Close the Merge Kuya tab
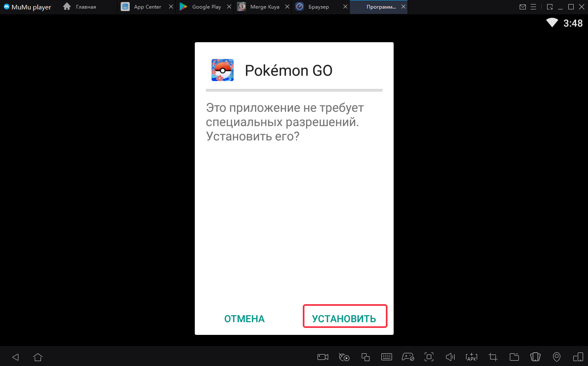The image size is (588, 366). point(287,7)
